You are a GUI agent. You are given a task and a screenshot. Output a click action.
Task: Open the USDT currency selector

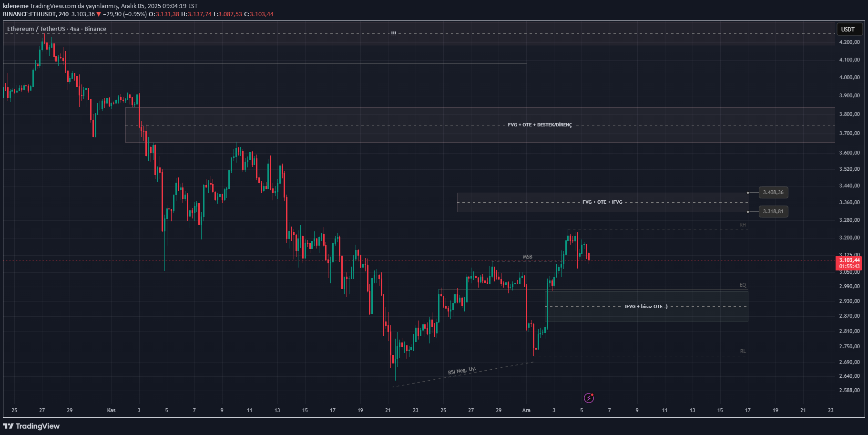849,29
